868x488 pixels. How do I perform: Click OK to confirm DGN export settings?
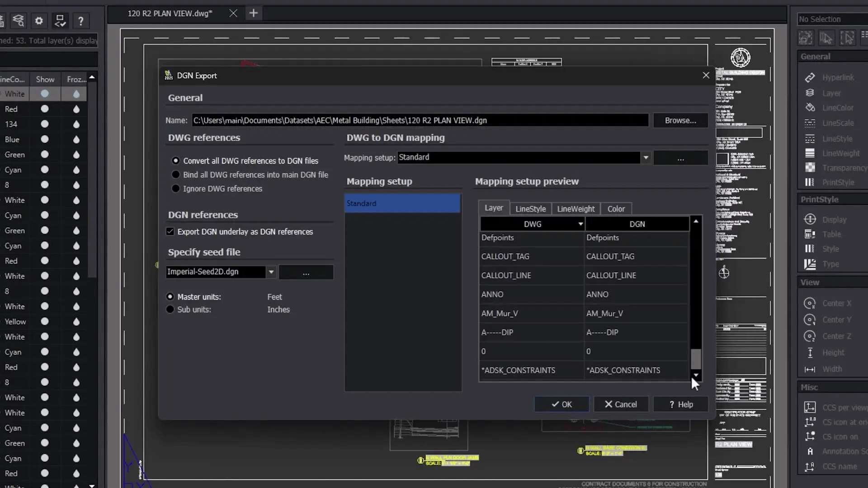pos(561,404)
